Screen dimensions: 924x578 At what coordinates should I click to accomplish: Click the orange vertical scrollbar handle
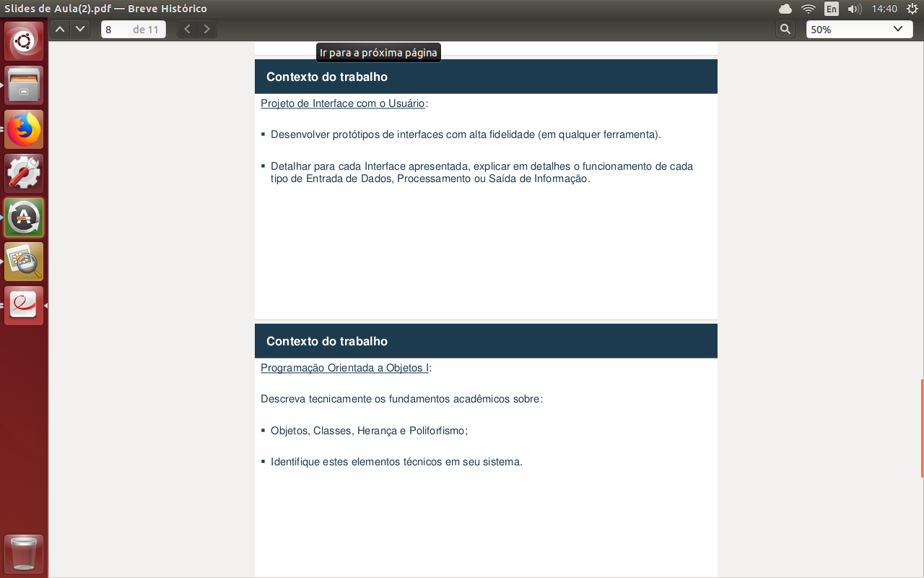coord(922,428)
